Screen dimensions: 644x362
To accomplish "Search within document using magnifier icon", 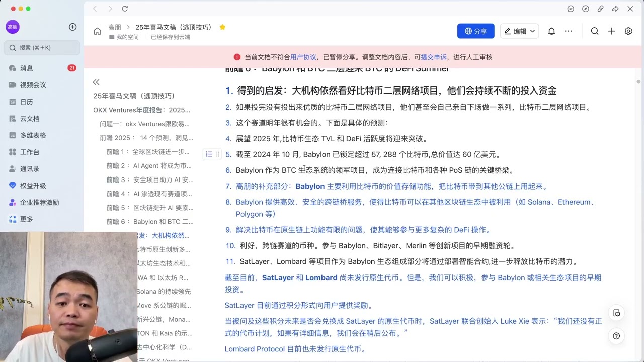I will click(595, 31).
